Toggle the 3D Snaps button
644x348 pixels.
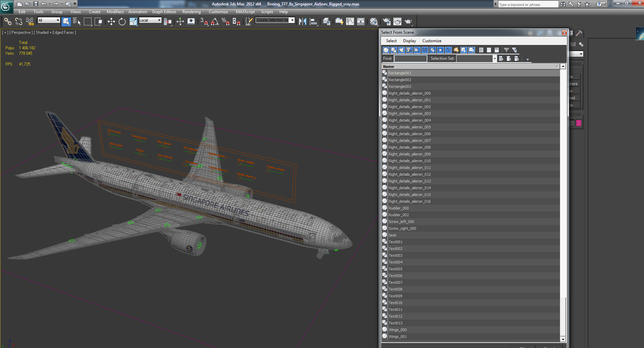(x=204, y=21)
